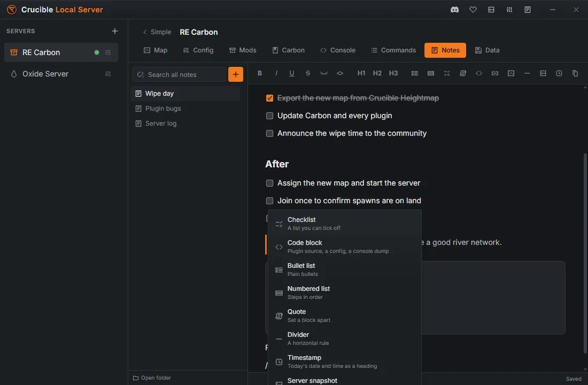Open settings sliders for RE Carbon server
588x385 pixels.
tap(108, 52)
